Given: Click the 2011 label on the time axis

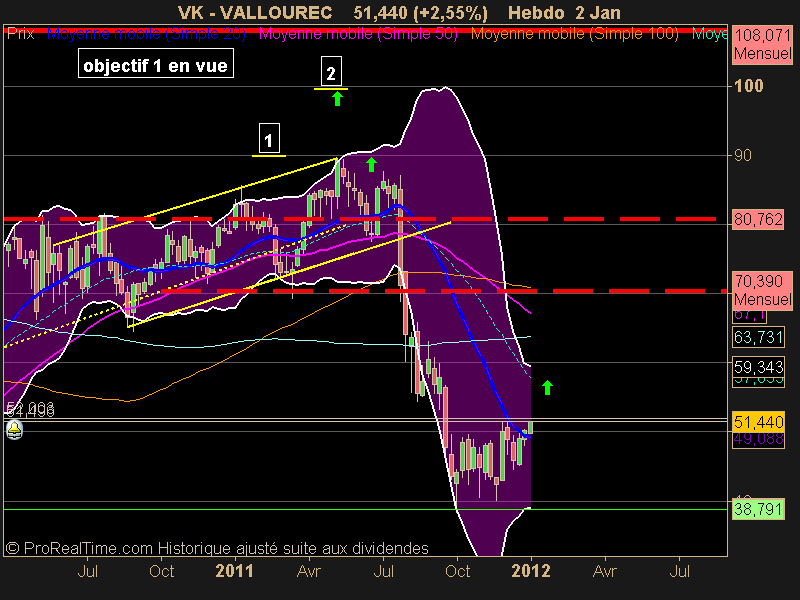Looking at the screenshot, I should pyautogui.click(x=234, y=570).
